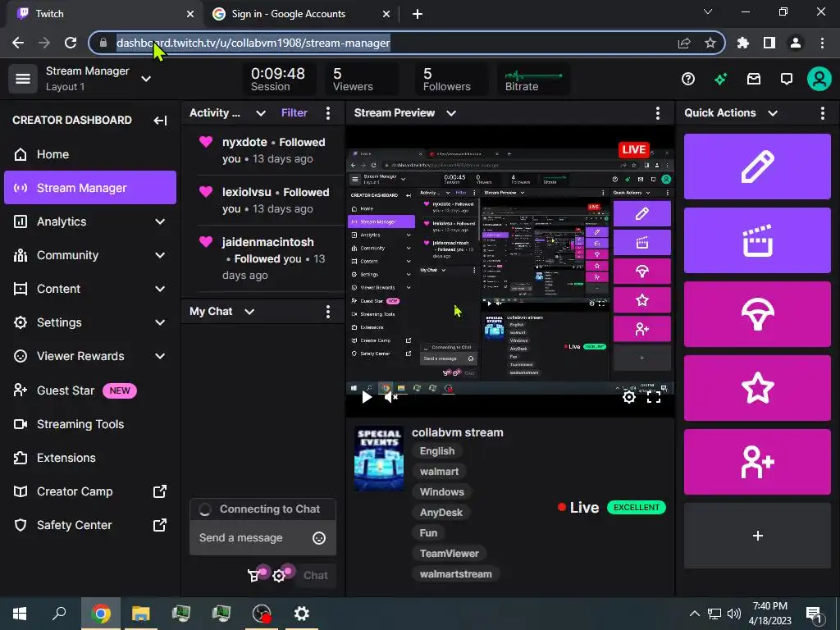
Task: Expand the Settings sidebar section
Action: (89, 322)
